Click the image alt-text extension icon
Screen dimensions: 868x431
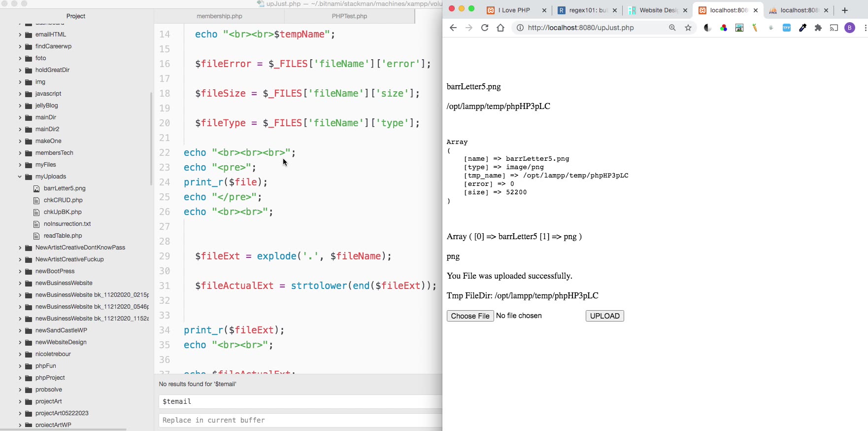pyautogui.click(x=739, y=28)
